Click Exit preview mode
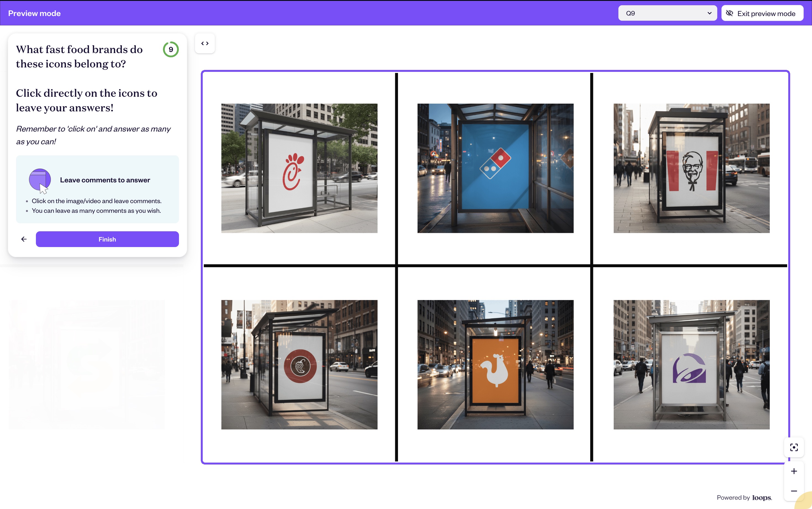 click(767, 13)
